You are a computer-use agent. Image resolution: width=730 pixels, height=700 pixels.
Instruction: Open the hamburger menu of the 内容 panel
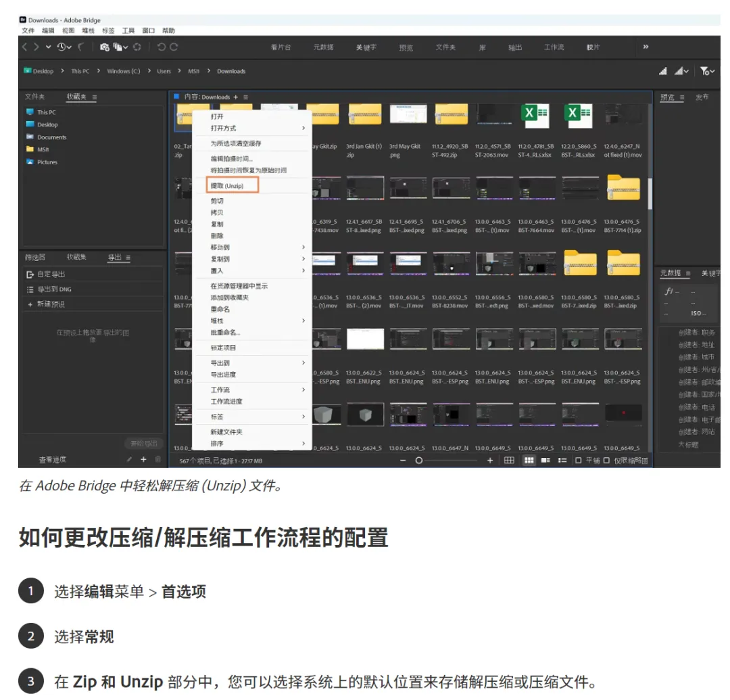(246, 97)
